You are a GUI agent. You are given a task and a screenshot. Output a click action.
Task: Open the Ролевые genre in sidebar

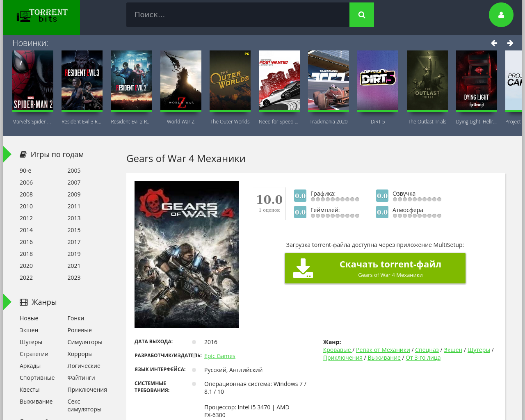click(80, 330)
